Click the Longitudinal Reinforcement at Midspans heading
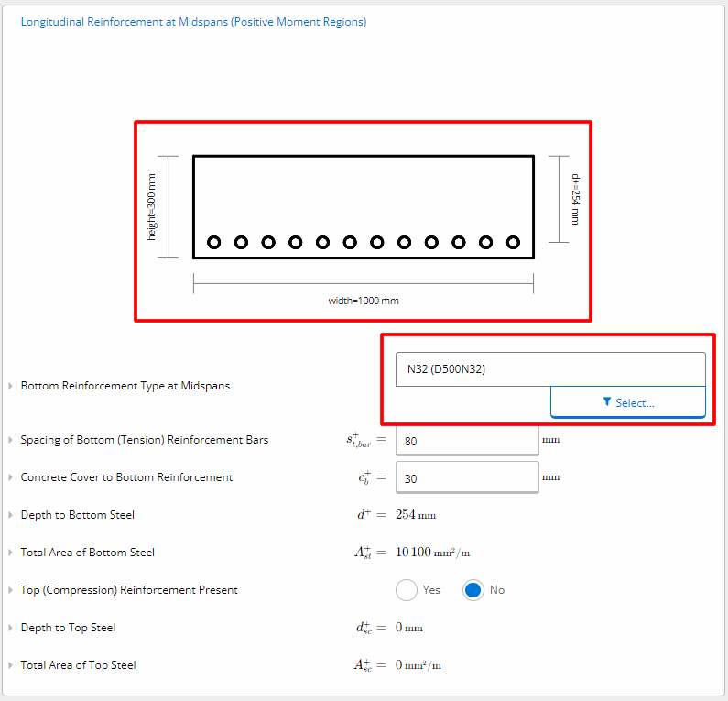Image resolution: width=728 pixels, height=701 pixels. (x=193, y=22)
